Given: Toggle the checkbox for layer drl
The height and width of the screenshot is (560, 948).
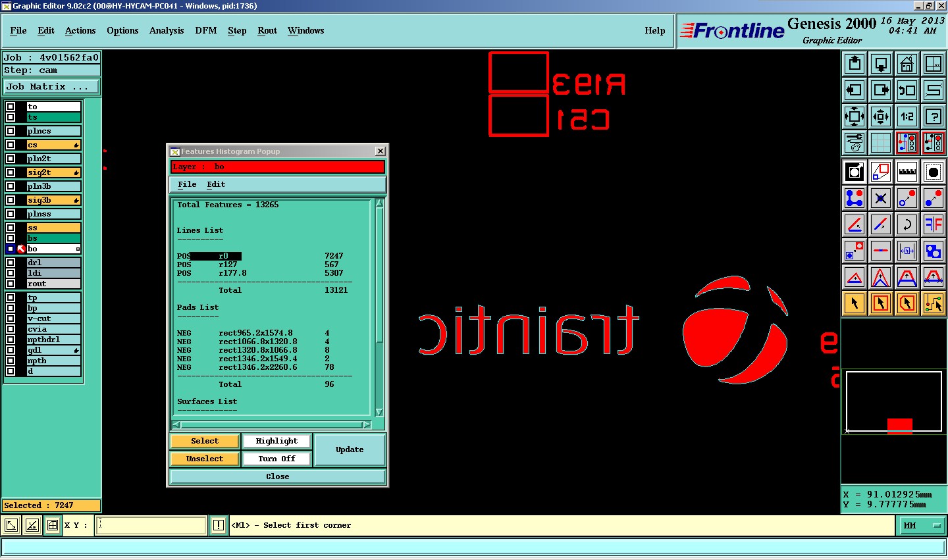Looking at the screenshot, I should pos(11,263).
